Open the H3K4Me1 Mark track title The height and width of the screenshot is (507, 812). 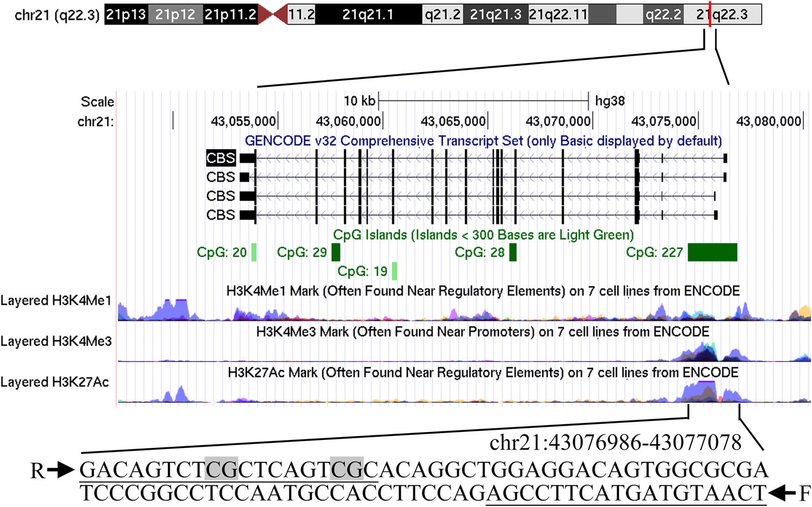click(483, 291)
